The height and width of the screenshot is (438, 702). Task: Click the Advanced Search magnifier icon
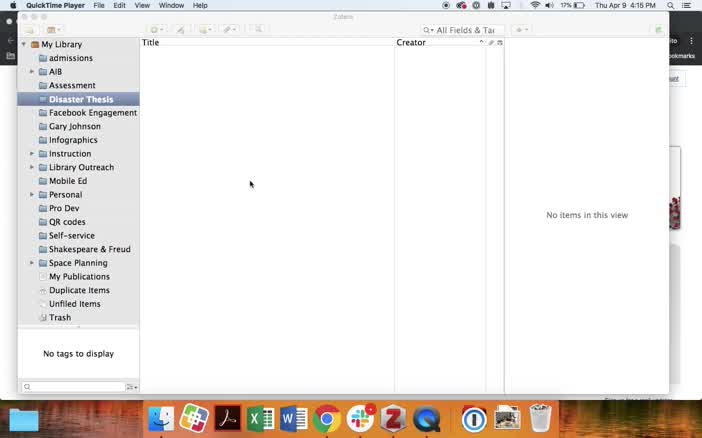(x=259, y=30)
